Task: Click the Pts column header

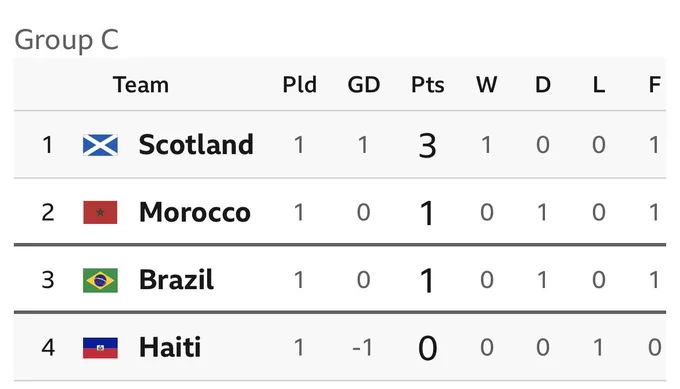Action: click(x=427, y=85)
